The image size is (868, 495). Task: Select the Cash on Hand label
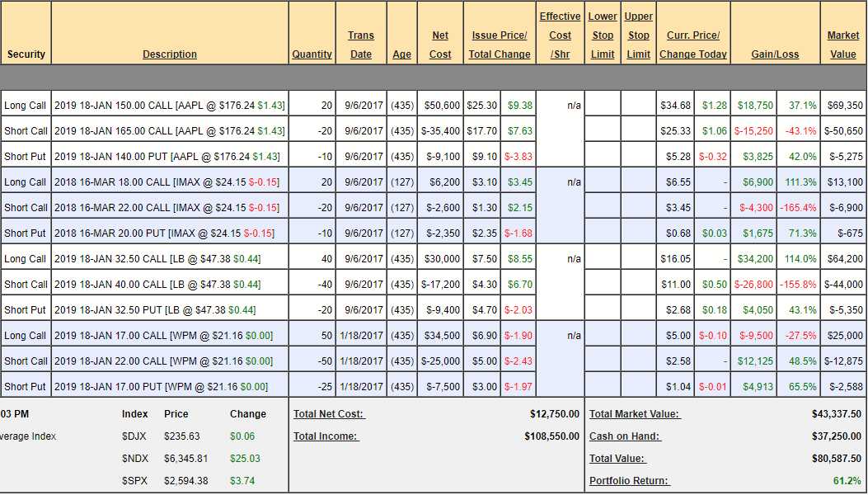pos(625,436)
